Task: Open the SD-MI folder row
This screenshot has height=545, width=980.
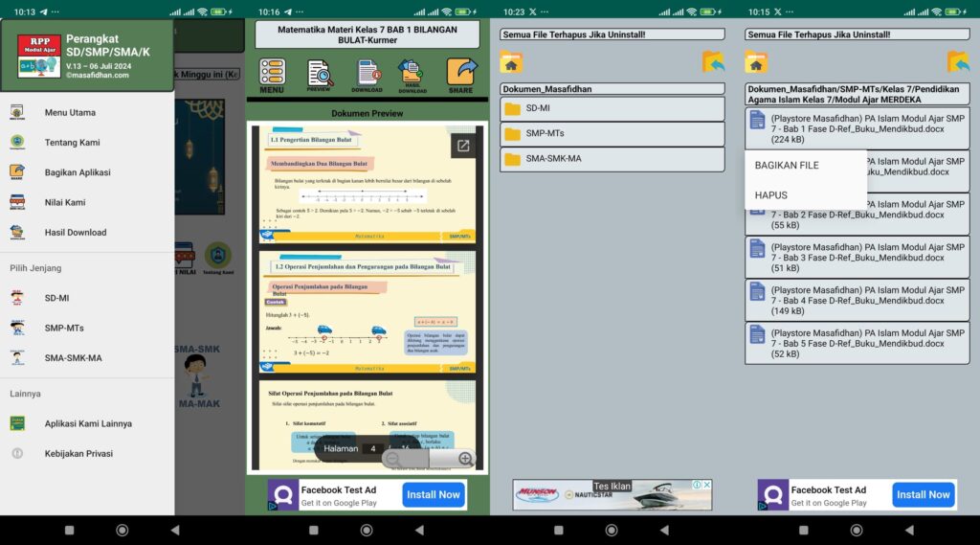Action: point(612,109)
